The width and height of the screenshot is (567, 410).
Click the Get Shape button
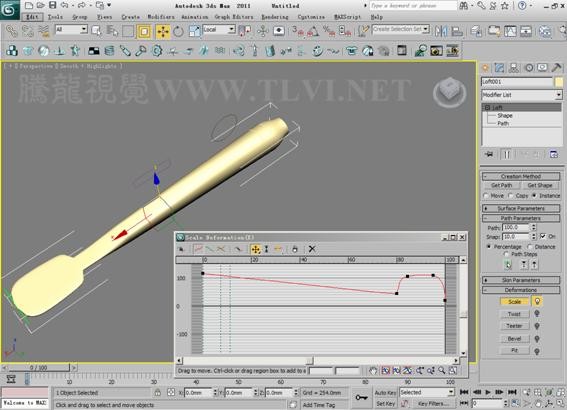tap(540, 185)
